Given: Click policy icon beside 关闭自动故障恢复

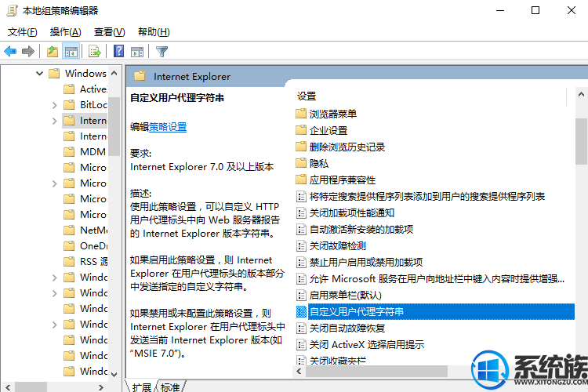Looking at the screenshot, I should pyautogui.click(x=301, y=328).
